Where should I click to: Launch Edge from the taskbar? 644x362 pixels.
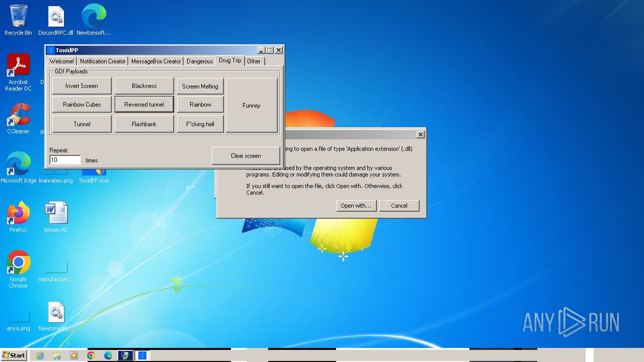pyautogui.click(x=108, y=355)
